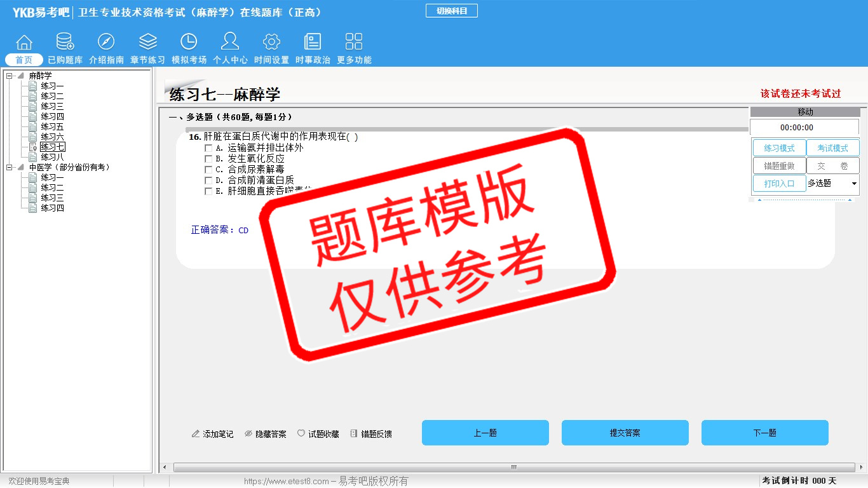
Task: Click 提交答案 to submit answer
Action: click(x=625, y=433)
